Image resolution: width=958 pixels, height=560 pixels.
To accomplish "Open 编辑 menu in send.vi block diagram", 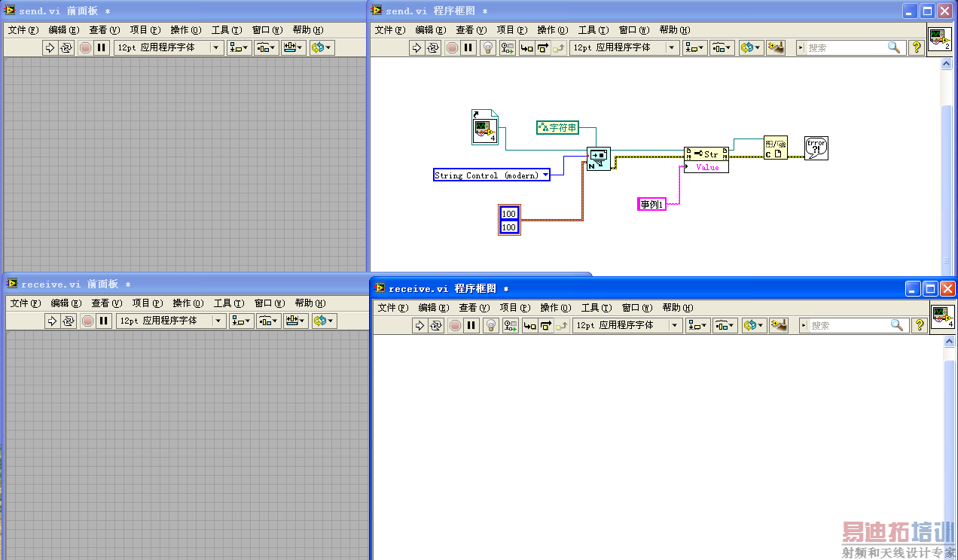I will coord(430,30).
